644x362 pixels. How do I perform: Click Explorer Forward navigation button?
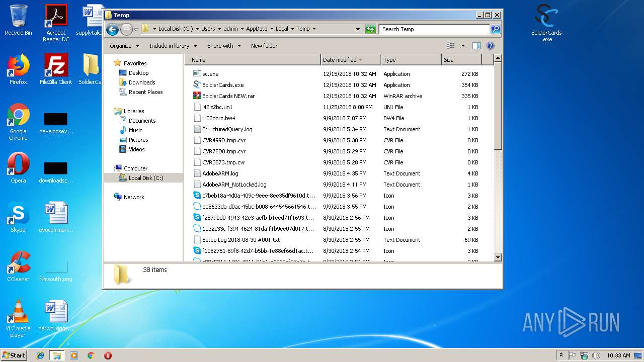[126, 29]
